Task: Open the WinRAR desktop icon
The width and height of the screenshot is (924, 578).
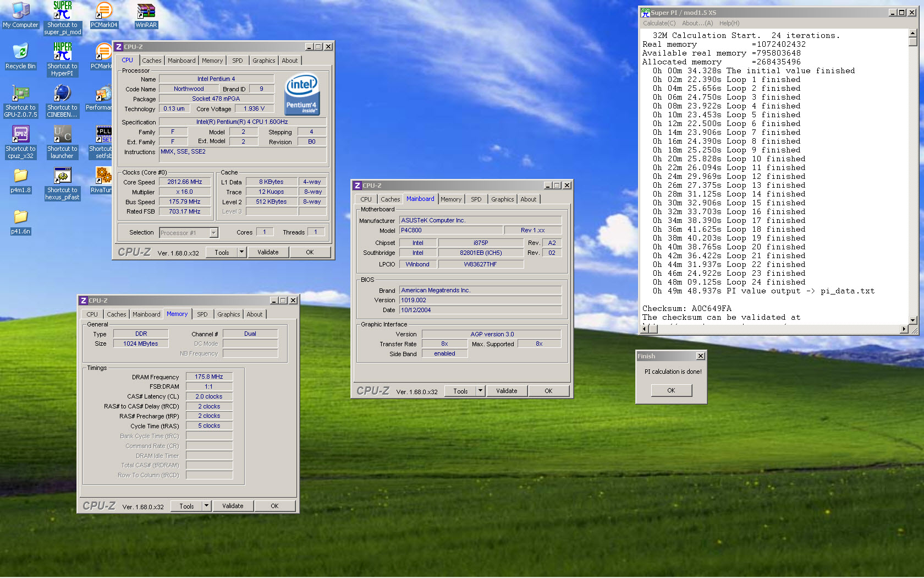Action: pos(146,14)
